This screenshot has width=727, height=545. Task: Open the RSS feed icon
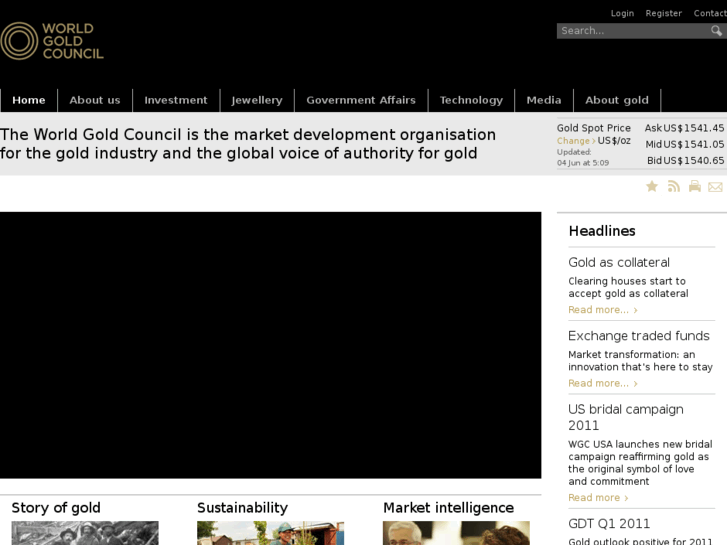(674, 186)
